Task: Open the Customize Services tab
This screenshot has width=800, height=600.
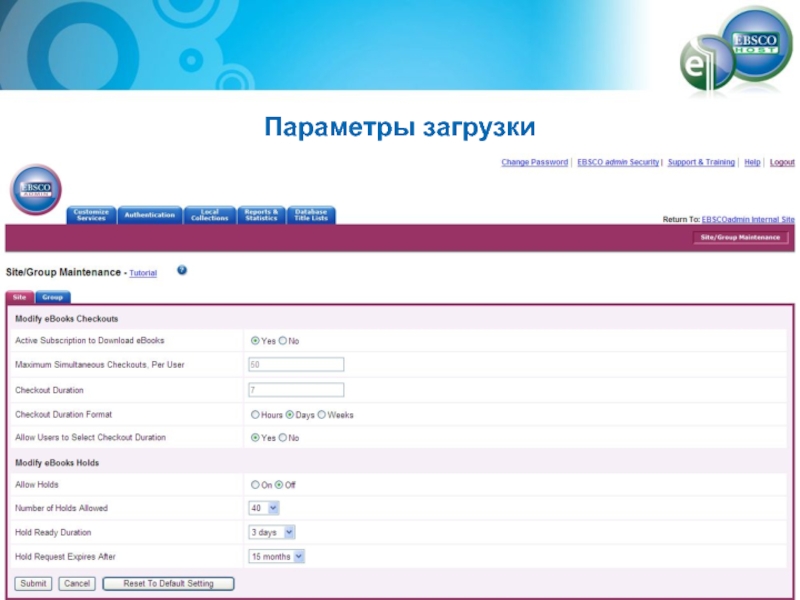Action: pyautogui.click(x=91, y=215)
